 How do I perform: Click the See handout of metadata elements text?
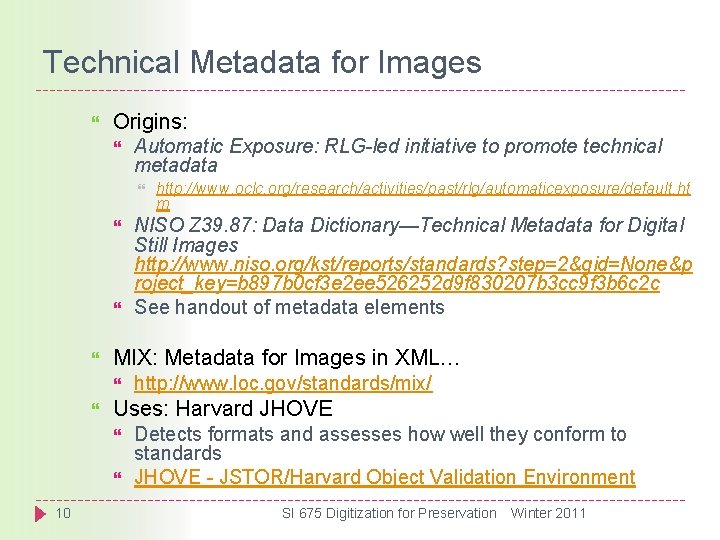point(289,307)
